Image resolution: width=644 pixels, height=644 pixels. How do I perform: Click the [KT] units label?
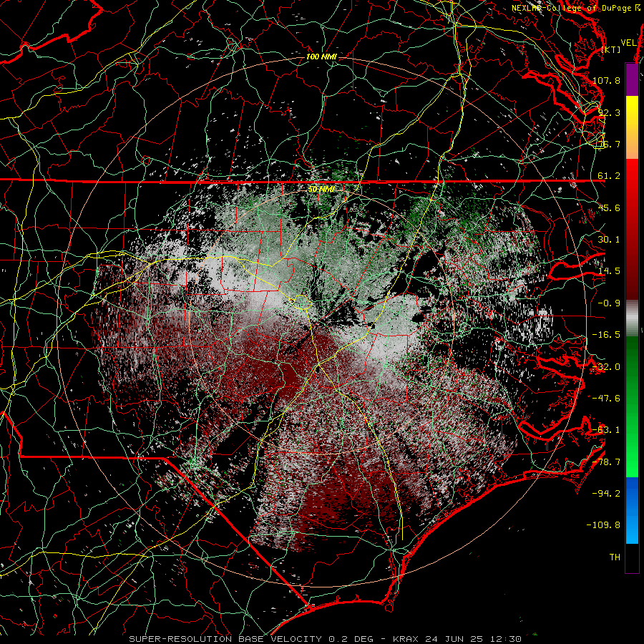click(x=611, y=49)
